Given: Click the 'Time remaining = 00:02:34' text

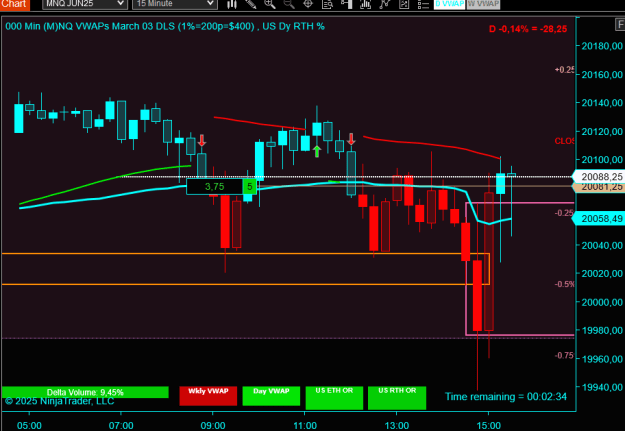Looking at the screenshot, I should (x=505, y=396).
